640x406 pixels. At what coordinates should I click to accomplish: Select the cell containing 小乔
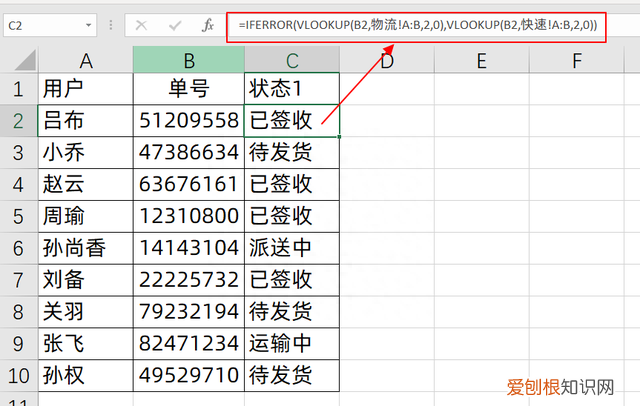coord(86,153)
